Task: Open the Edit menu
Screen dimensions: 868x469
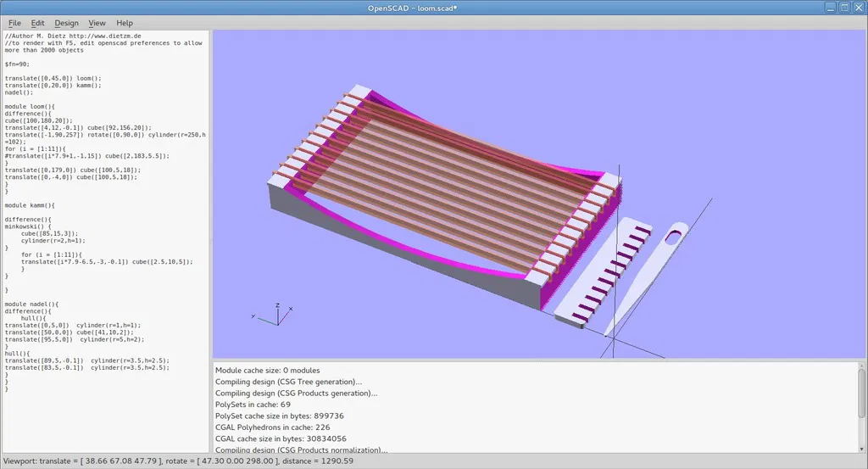Action: click(37, 23)
